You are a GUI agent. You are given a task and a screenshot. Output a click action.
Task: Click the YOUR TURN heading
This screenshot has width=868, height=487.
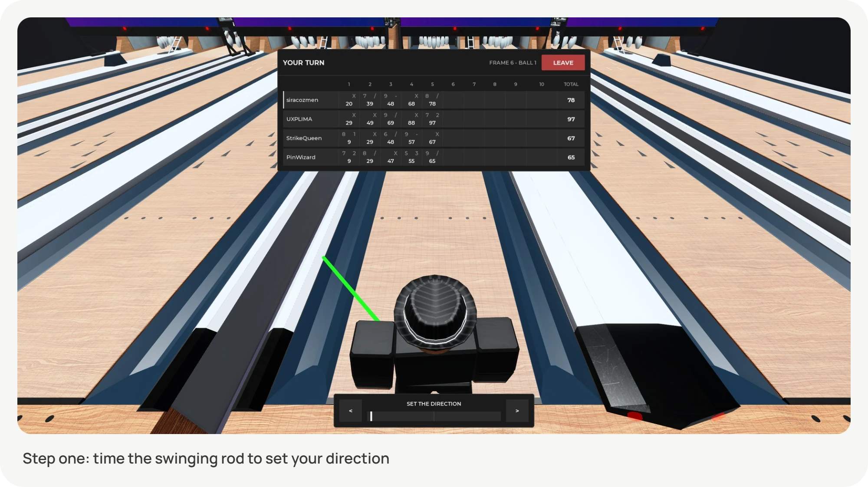click(303, 63)
